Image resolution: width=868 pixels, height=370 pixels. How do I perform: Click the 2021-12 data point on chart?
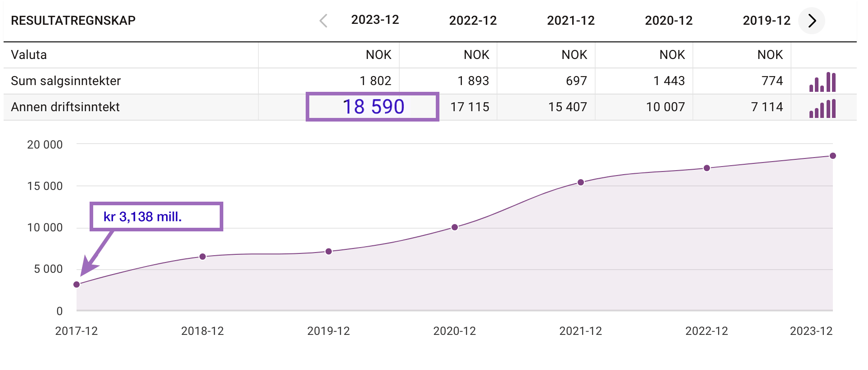581,182
